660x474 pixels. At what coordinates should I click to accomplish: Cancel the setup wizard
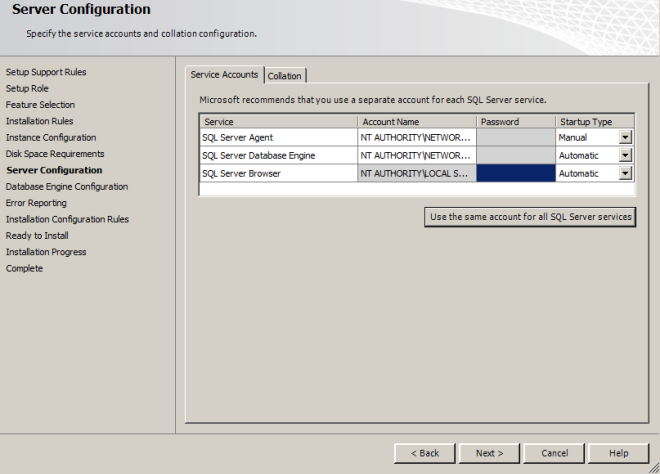pos(554,453)
